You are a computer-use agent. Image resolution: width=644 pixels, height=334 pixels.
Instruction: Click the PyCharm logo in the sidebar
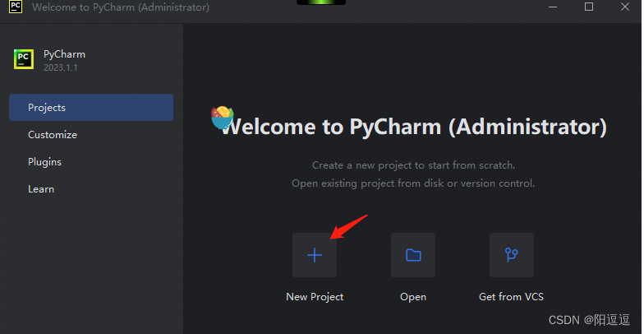tap(24, 59)
